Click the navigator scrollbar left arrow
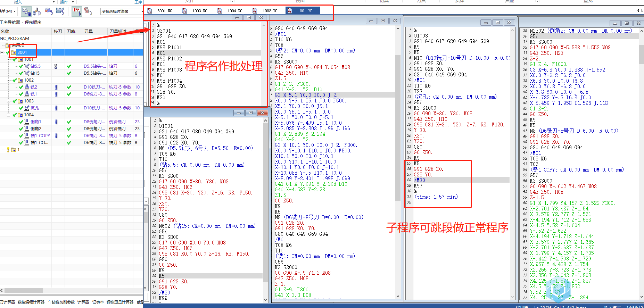This screenshot has width=644, height=308. click(2, 290)
